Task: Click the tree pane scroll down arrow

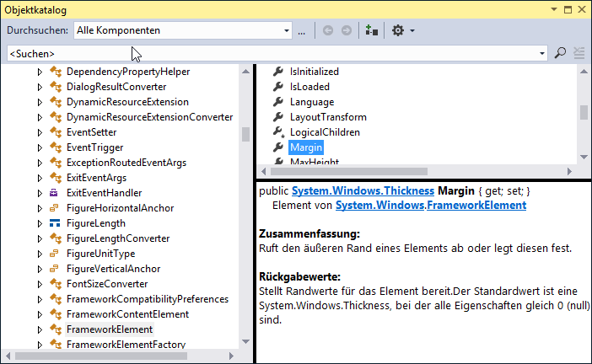Action: (x=245, y=342)
